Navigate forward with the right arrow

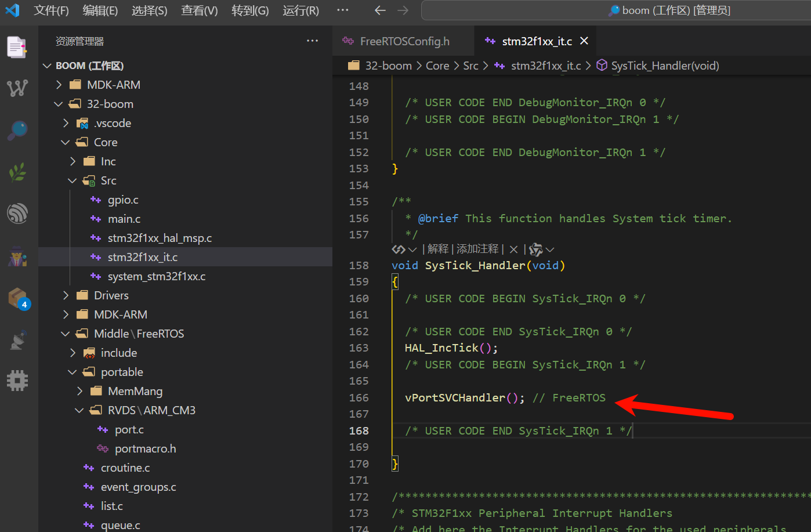403,10
